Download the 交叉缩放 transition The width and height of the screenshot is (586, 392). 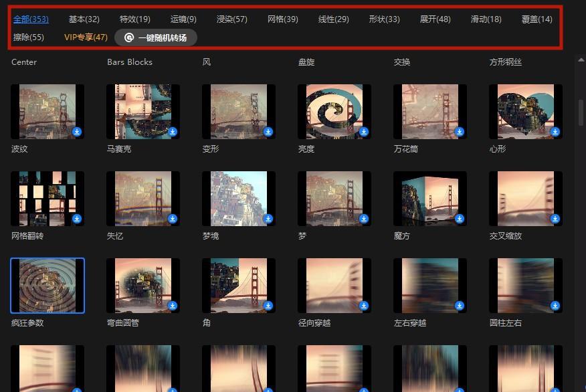[555, 219]
